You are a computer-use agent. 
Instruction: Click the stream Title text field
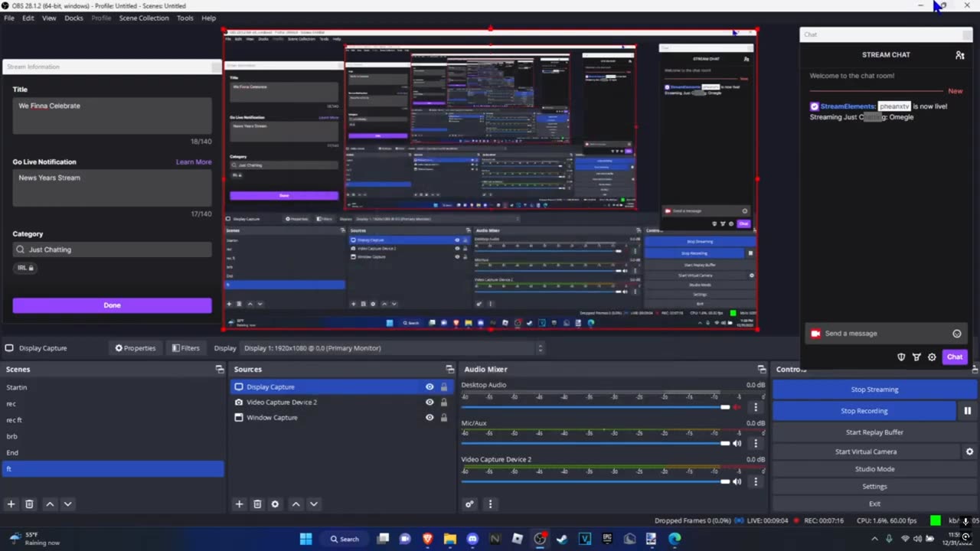(112, 116)
